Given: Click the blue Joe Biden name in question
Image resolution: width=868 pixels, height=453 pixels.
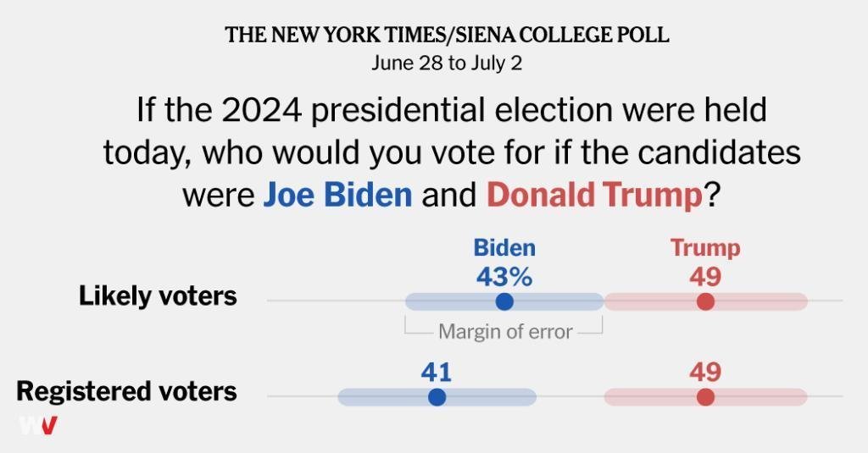Looking at the screenshot, I should tap(337, 195).
